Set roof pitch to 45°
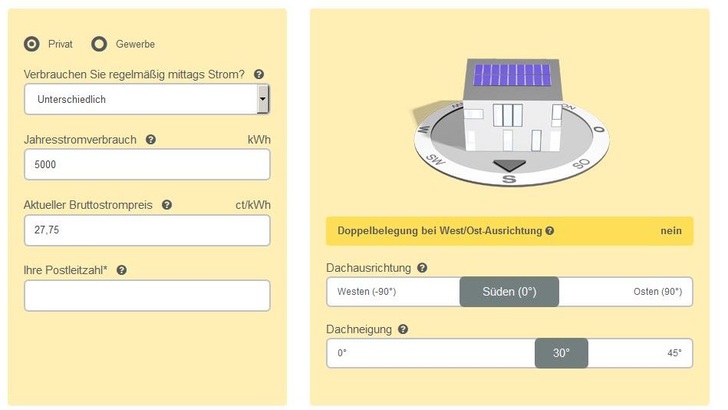Screen dimensions: 728x410 click(674, 353)
